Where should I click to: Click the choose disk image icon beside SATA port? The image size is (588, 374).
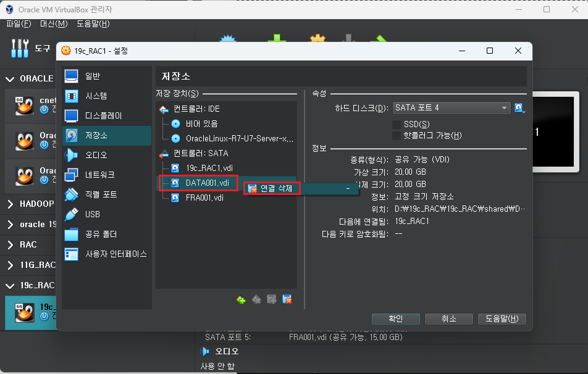click(x=519, y=108)
